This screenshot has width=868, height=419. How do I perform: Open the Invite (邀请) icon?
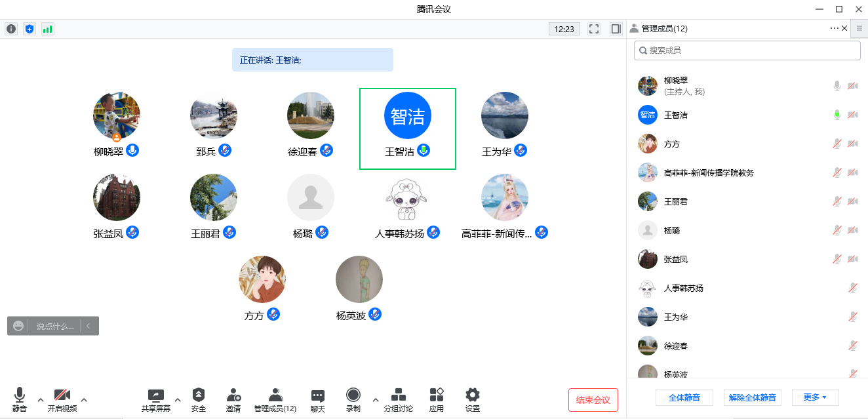tap(233, 399)
